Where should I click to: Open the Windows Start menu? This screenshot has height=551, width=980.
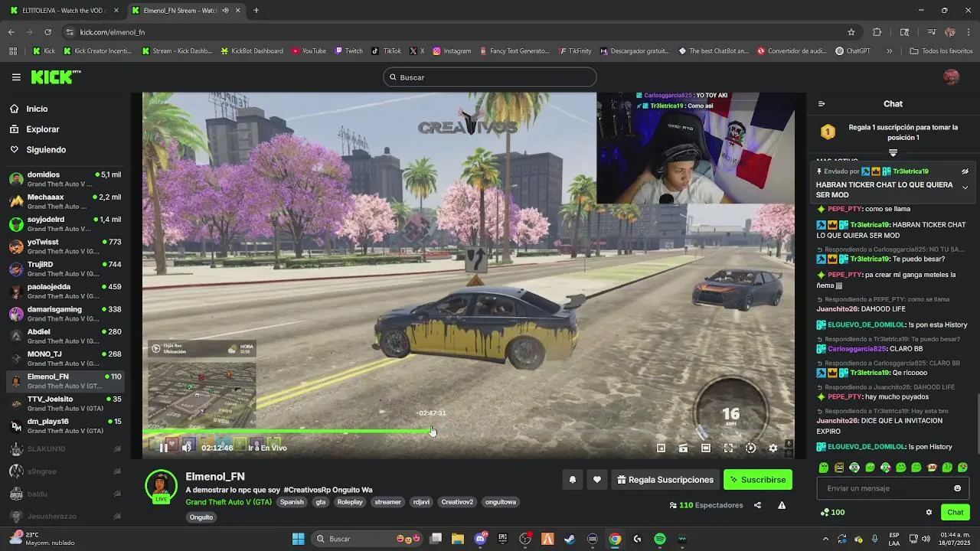(298, 539)
